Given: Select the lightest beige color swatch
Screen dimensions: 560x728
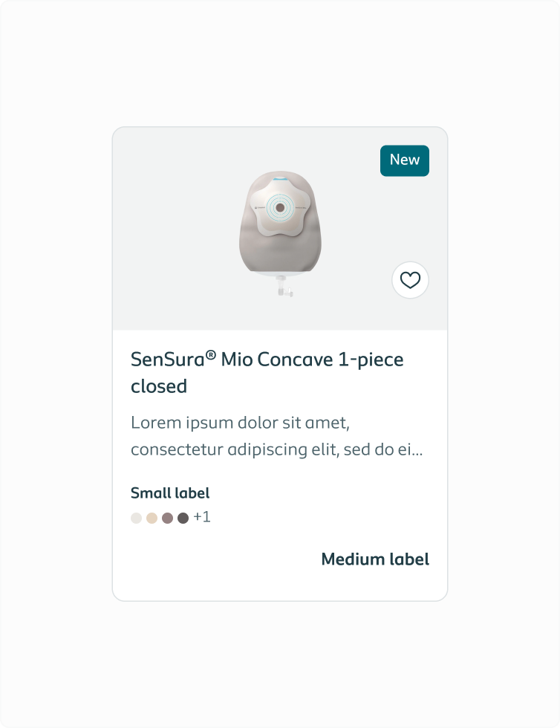Looking at the screenshot, I should click(x=136, y=518).
